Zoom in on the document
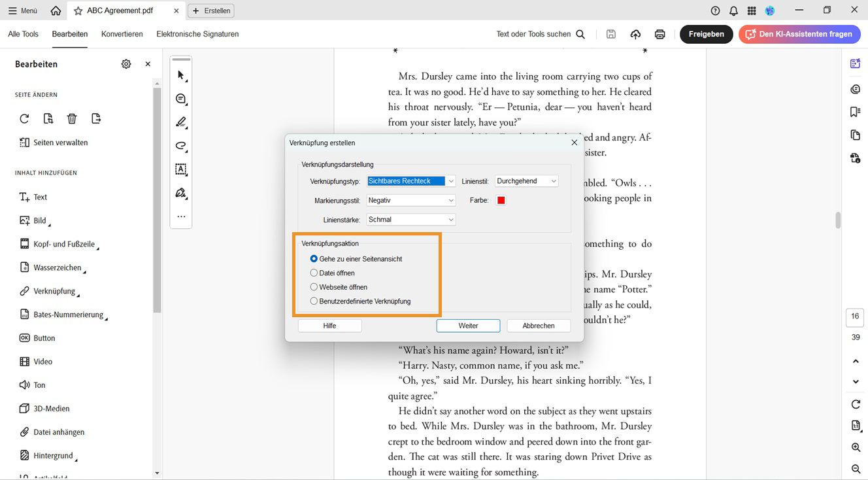Image resolution: width=868 pixels, height=480 pixels. (x=856, y=448)
